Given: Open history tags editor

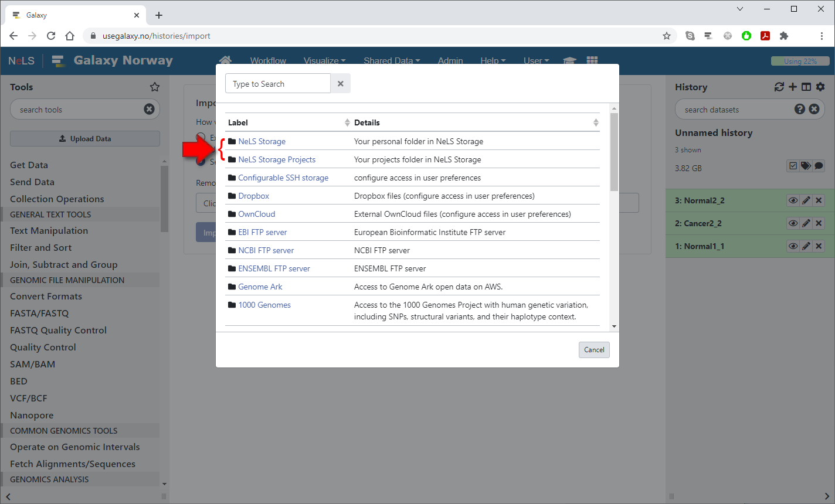Looking at the screenshot, I should (806, 166).
